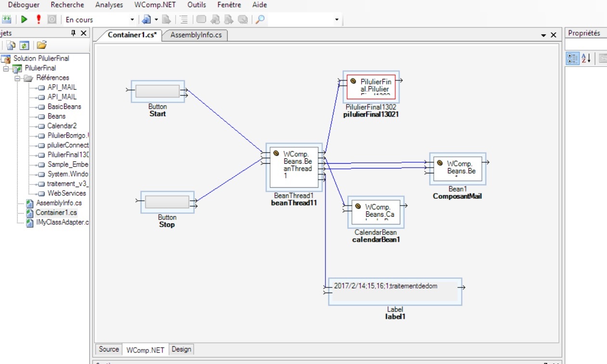Open the 'En cours' configuration dropdown

coord(132,20)
